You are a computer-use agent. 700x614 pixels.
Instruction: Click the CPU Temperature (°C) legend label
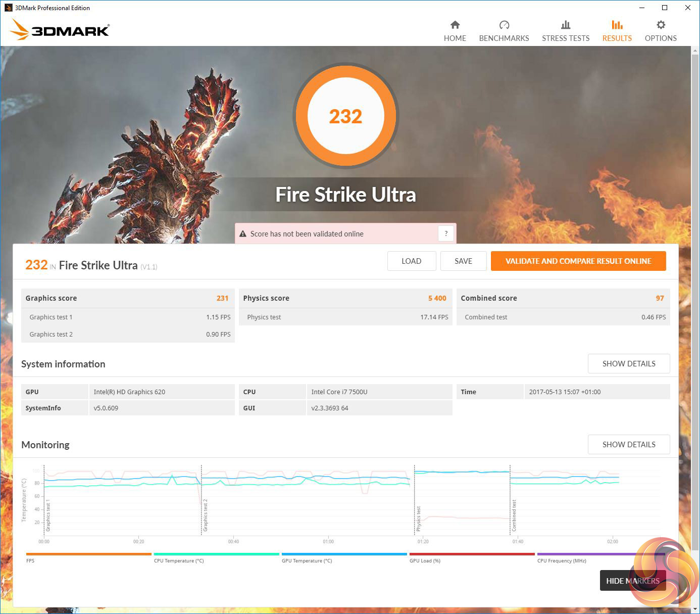pyautogui.click(x=179, y=561)
